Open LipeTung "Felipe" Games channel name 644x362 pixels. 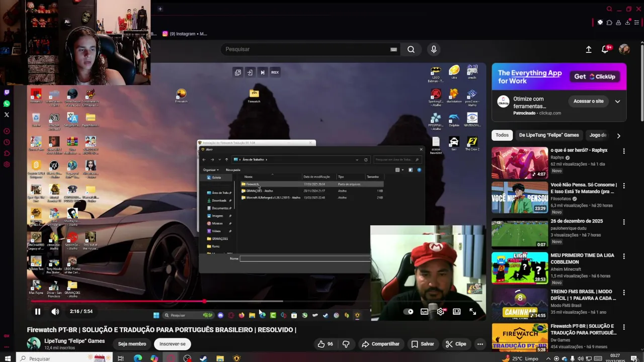point(74,341)
